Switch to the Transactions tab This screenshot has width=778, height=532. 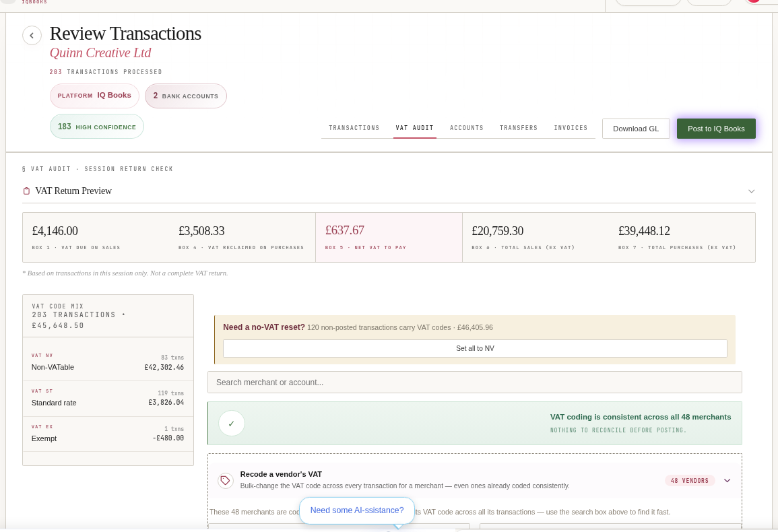pyautogui.click(x=354, y=128)
